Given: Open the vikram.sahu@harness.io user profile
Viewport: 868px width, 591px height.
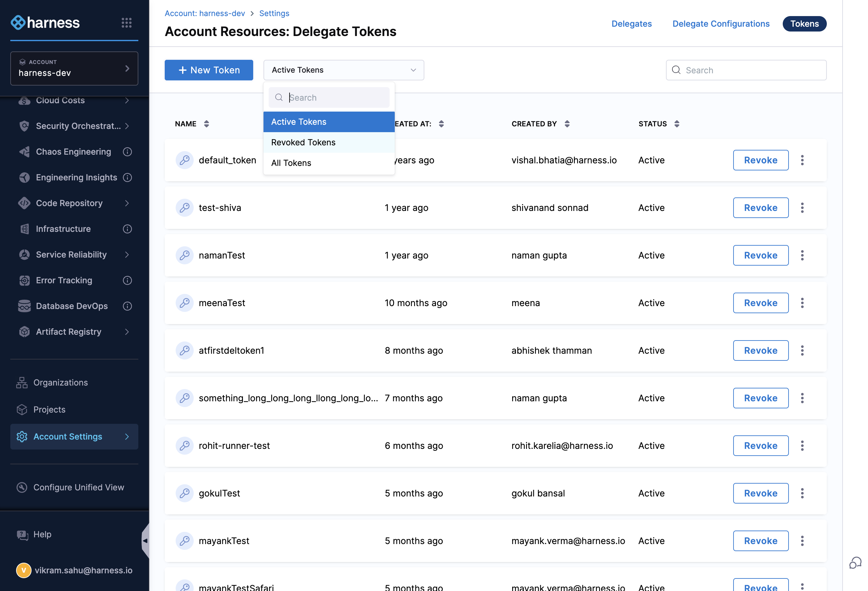Looking at the screenshot, I should 74,570.
